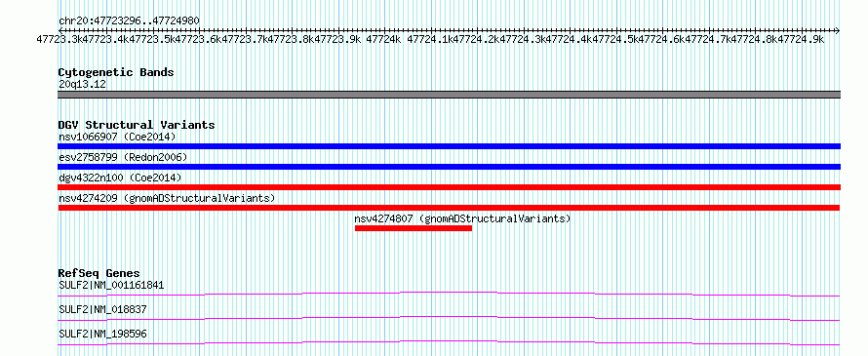Click the blue bar under esv2758799
Image resolution: width=868 pixels, height=356 pixels.
[449, 167]
